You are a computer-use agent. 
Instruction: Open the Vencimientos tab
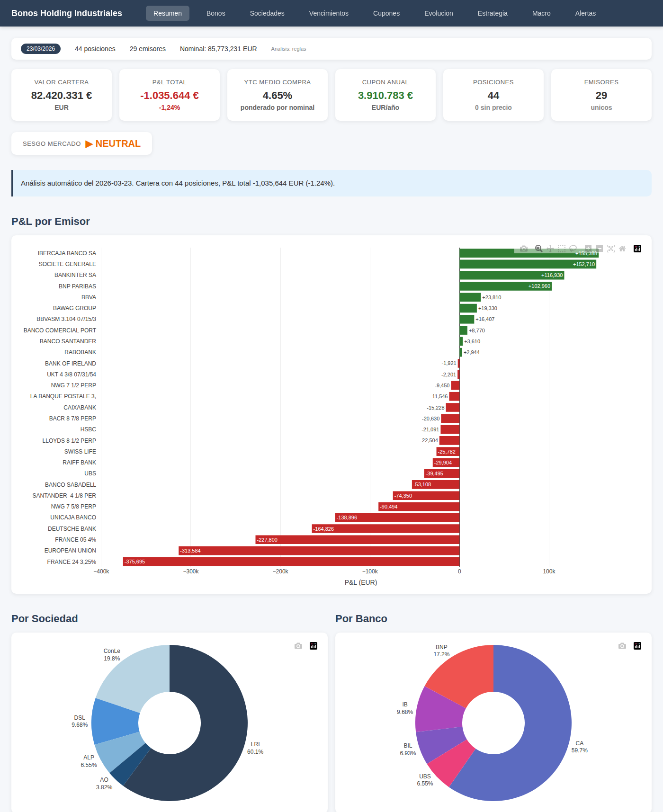point(329,13)
